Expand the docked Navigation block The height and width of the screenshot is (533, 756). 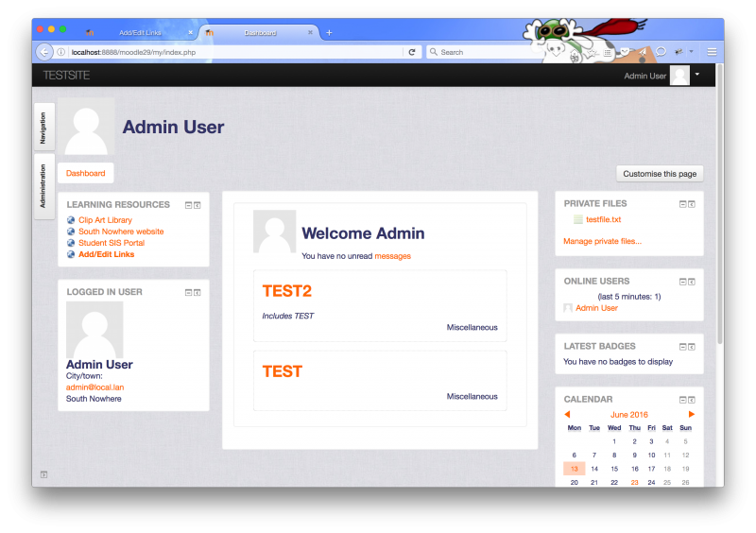click(x=43, y=128)
